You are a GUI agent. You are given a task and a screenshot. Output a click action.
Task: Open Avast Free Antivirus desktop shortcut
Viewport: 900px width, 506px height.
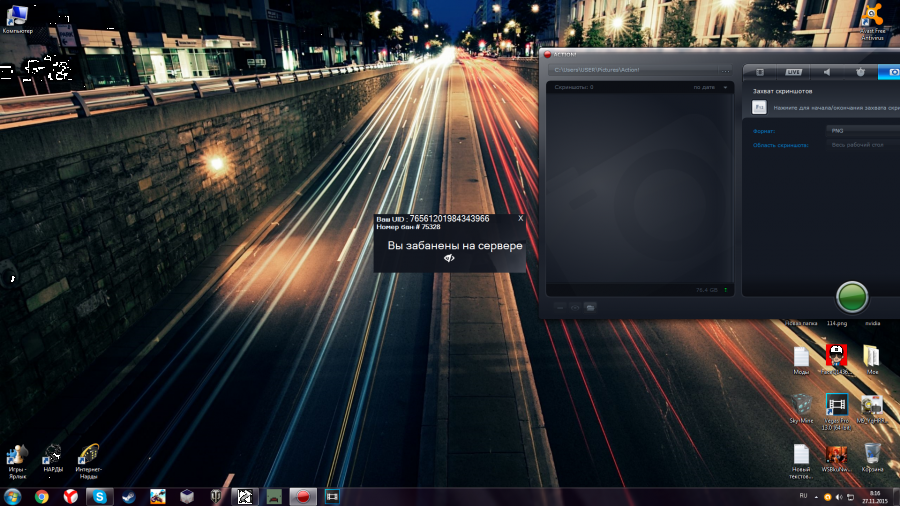[872, 22]
